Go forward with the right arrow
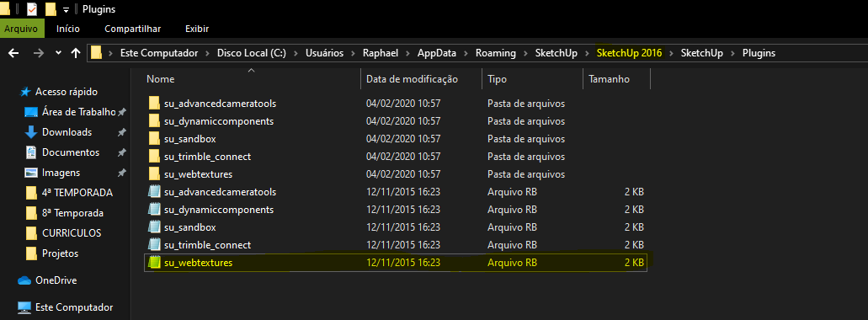The image size is (868, 320). coord(38,53)
